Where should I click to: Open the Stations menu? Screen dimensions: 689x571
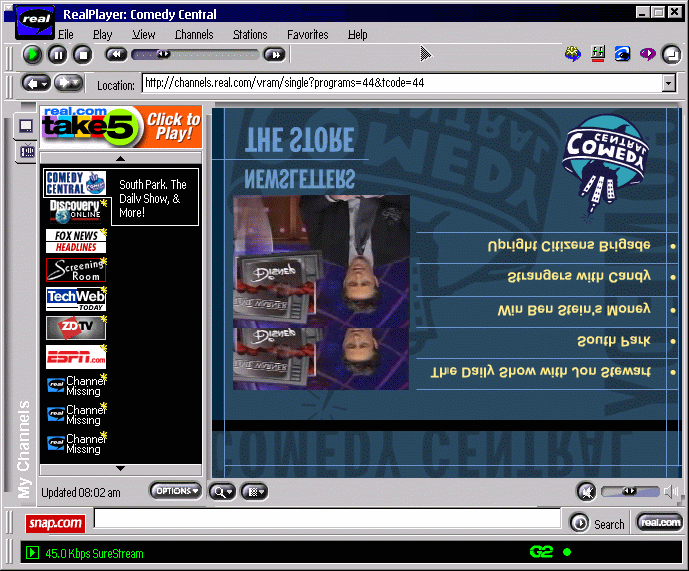tap(250, 34)
